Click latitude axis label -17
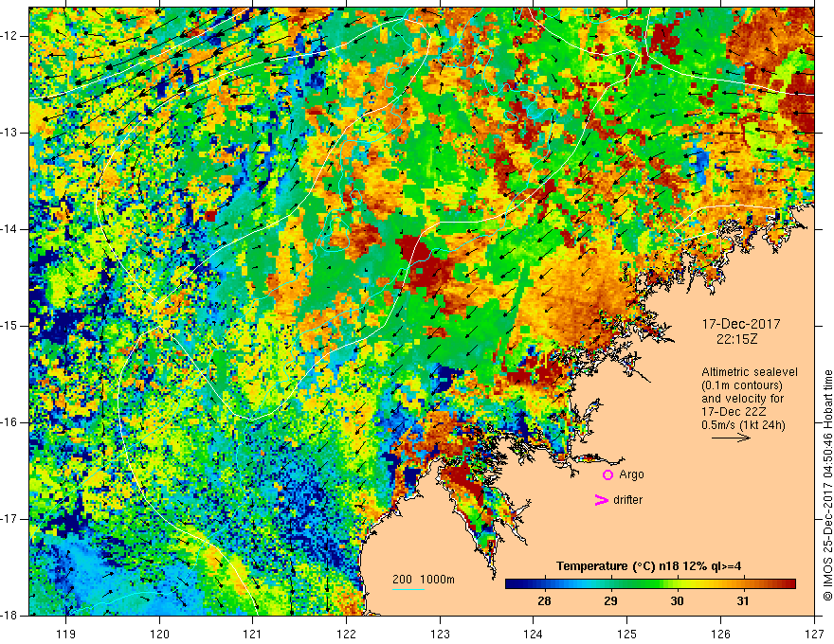 10,519
